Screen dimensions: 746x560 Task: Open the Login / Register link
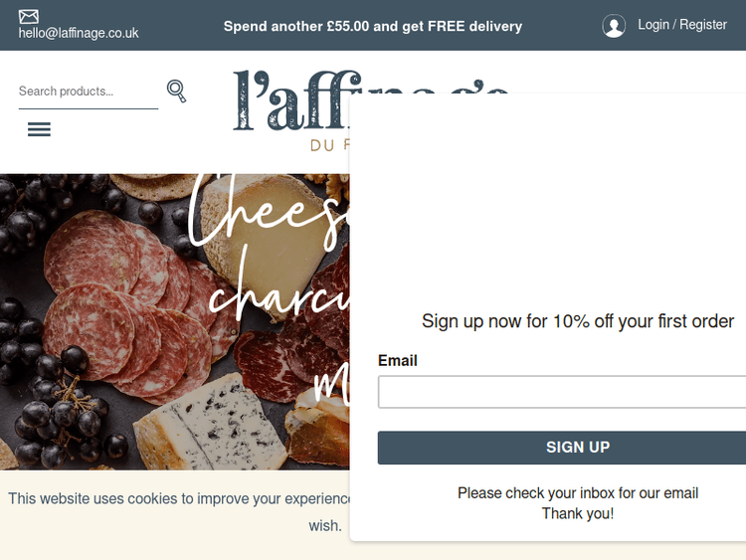(x=682, y=24)
